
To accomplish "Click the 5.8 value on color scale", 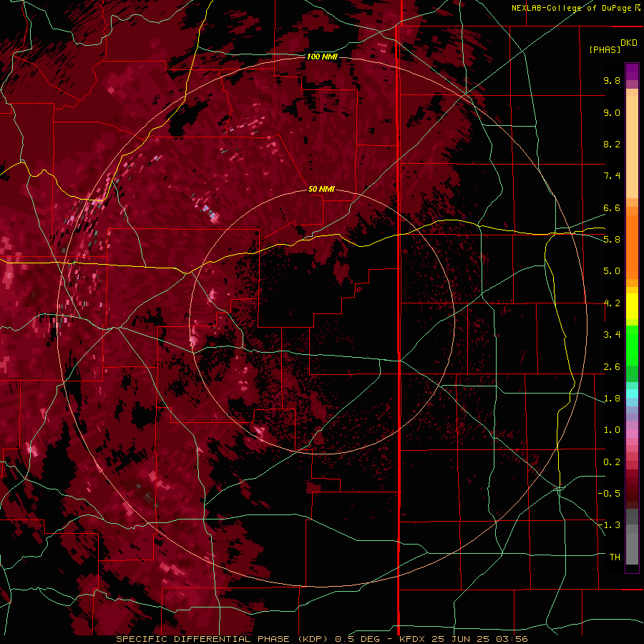I will 612,240.
